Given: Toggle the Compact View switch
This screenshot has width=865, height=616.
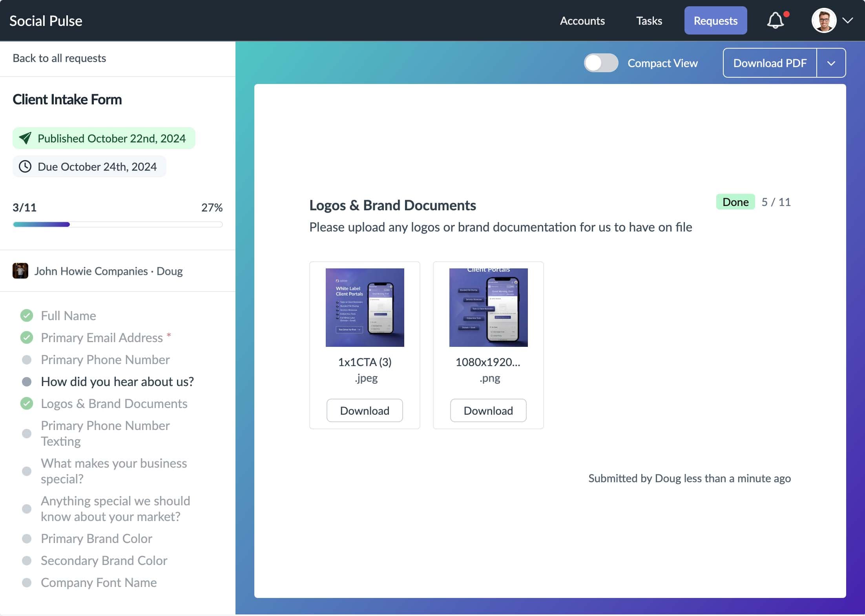Looking at the screenshot, I should (601, 62).
